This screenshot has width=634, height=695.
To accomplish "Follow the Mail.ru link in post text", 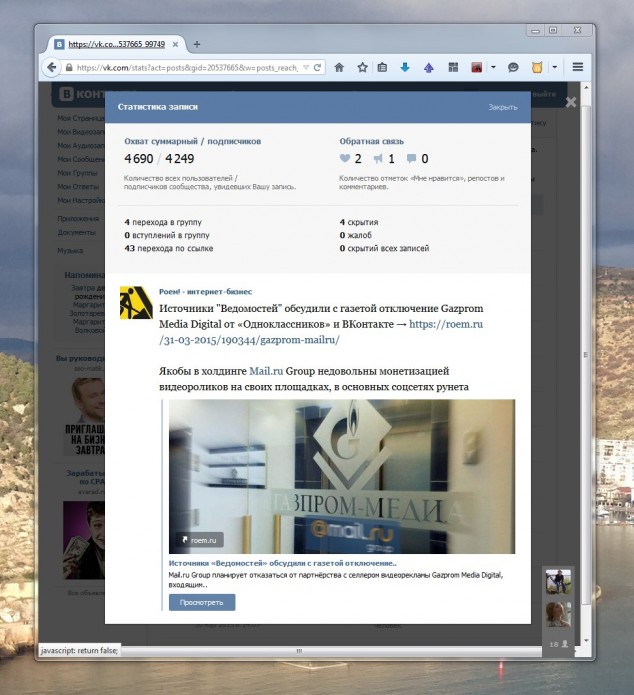I will click(266, 371).
